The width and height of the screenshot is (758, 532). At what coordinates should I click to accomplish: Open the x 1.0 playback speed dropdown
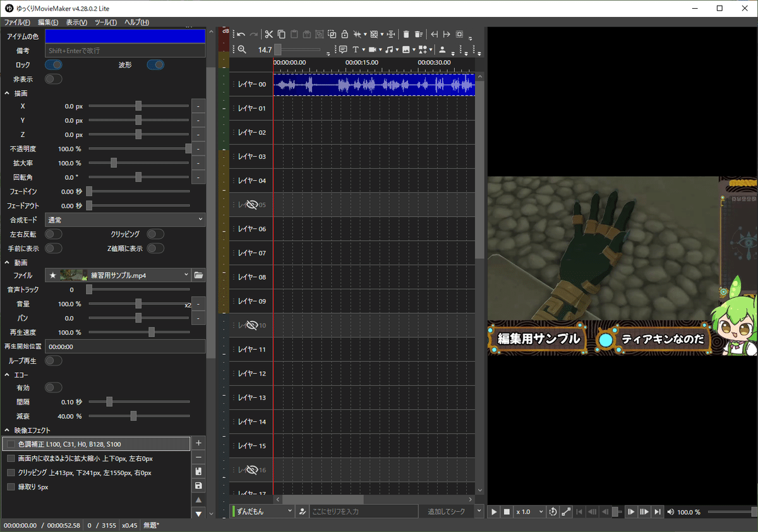[529, 512]
